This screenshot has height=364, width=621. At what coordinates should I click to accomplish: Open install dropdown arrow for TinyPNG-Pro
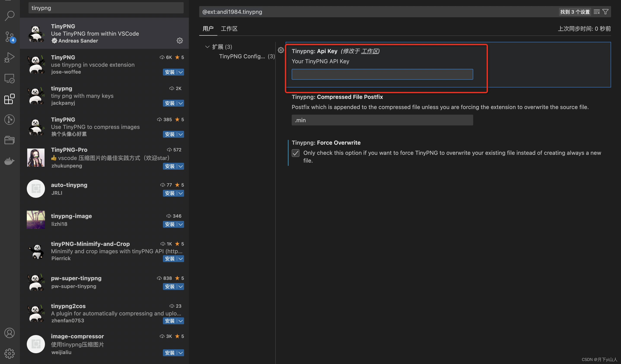click(x=181, y=166)
